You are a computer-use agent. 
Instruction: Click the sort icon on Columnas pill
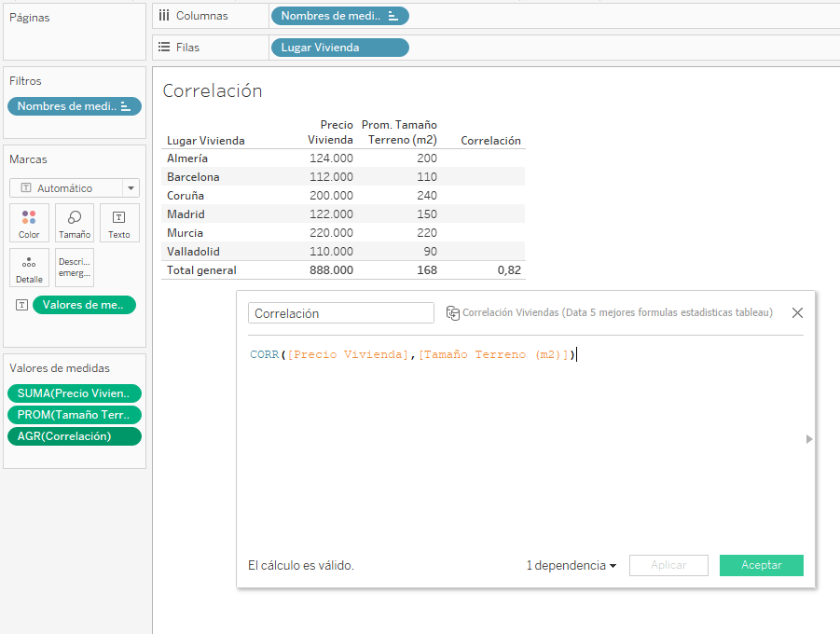[x=392, y=16]
